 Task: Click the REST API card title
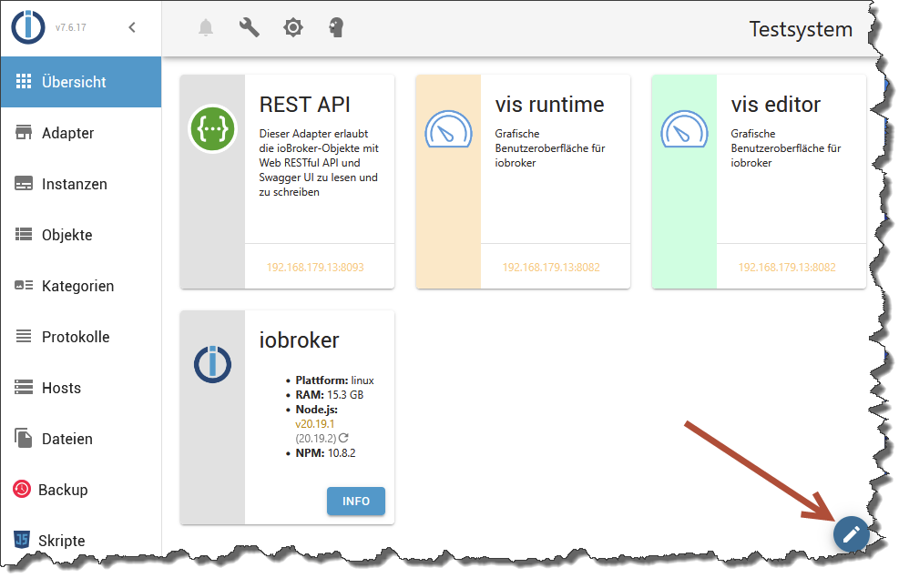[x=305, y=105]
